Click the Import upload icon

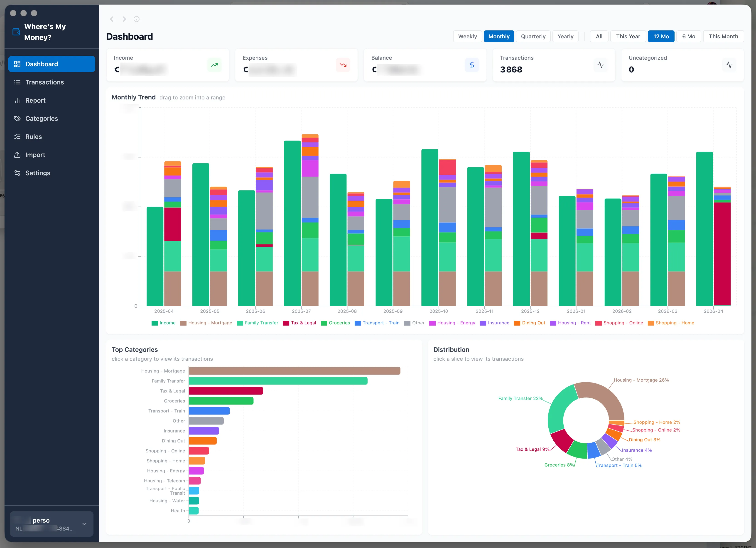coord(17,155)
